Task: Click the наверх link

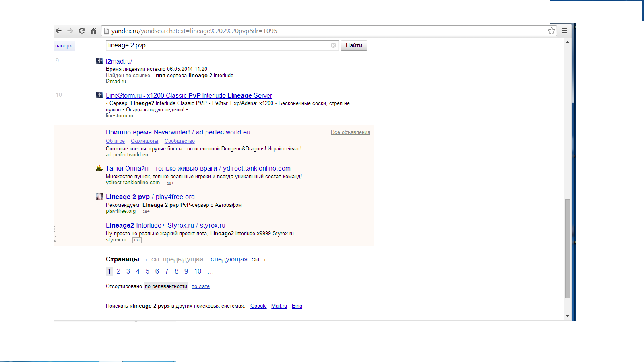Action: [x=64, y=46]
